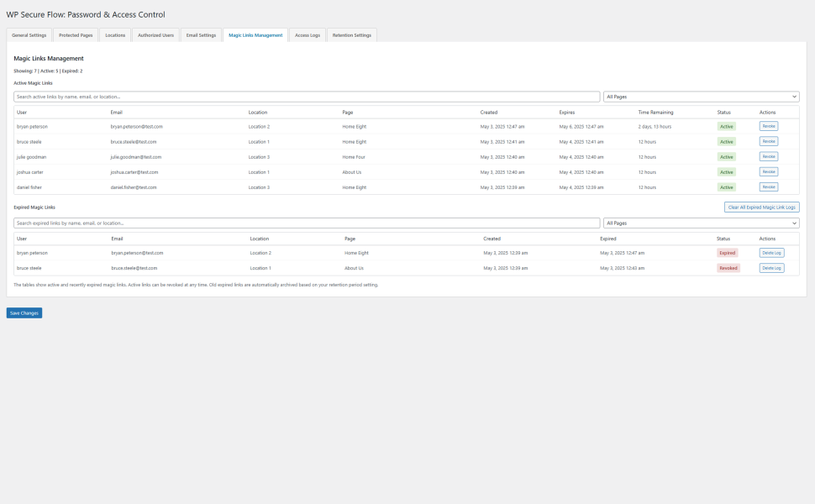Open the Email Settings tab
This screenshot has width=815, height=504.
[201, 35]
